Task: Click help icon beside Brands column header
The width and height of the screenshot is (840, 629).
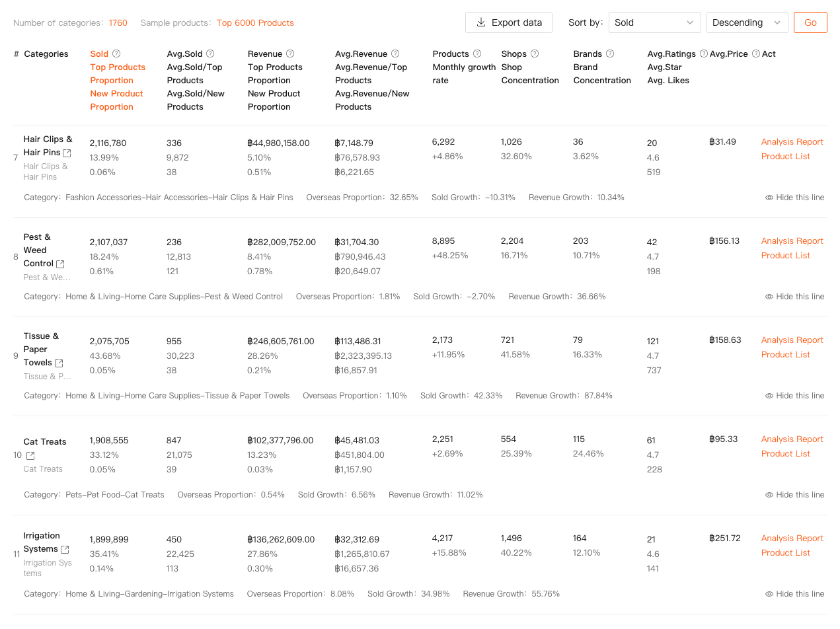Action: [x=610, y=54]
